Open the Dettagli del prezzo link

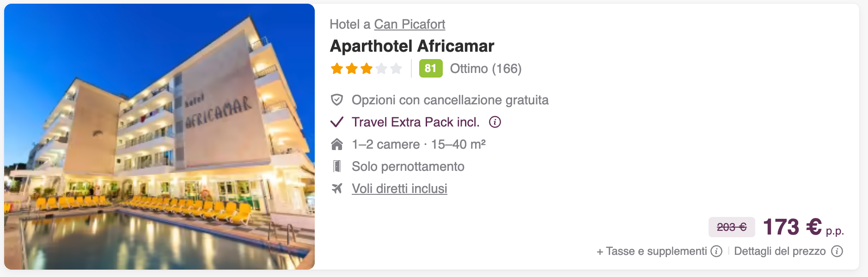click(779, 251)
